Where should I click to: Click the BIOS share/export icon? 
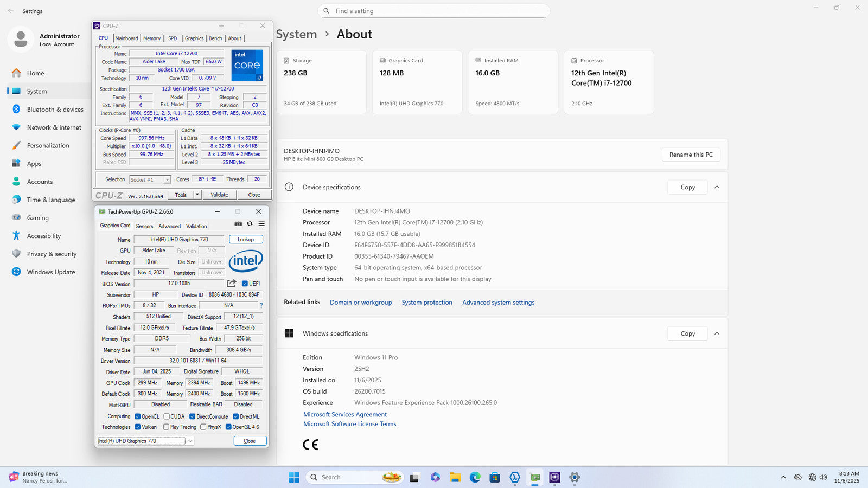[232, 284]
